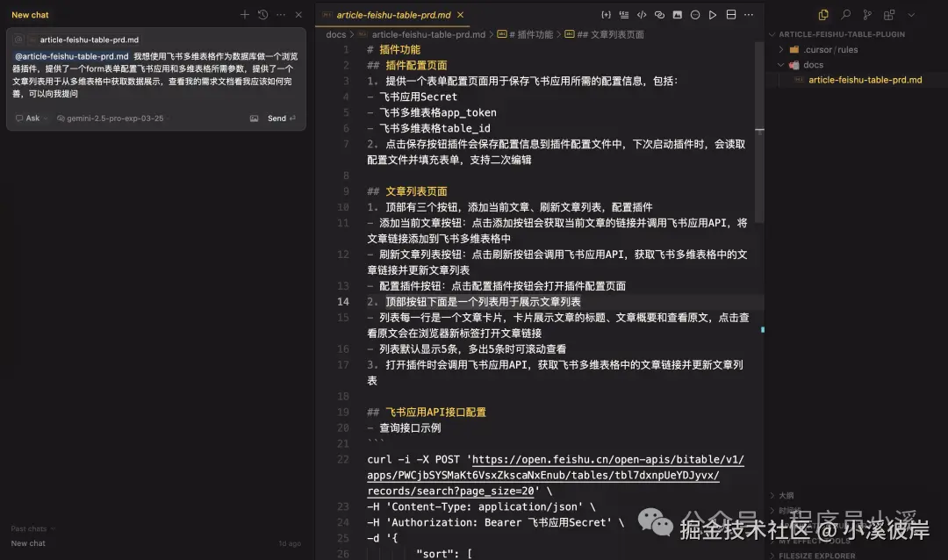
Task: Expand the 大纲 outline section
Action: click(786, 495)
